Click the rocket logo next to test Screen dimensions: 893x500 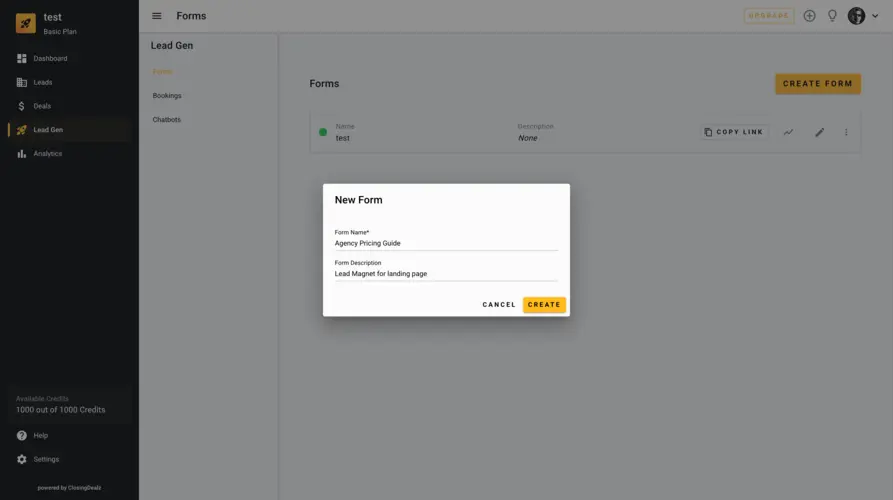point(26,23)
